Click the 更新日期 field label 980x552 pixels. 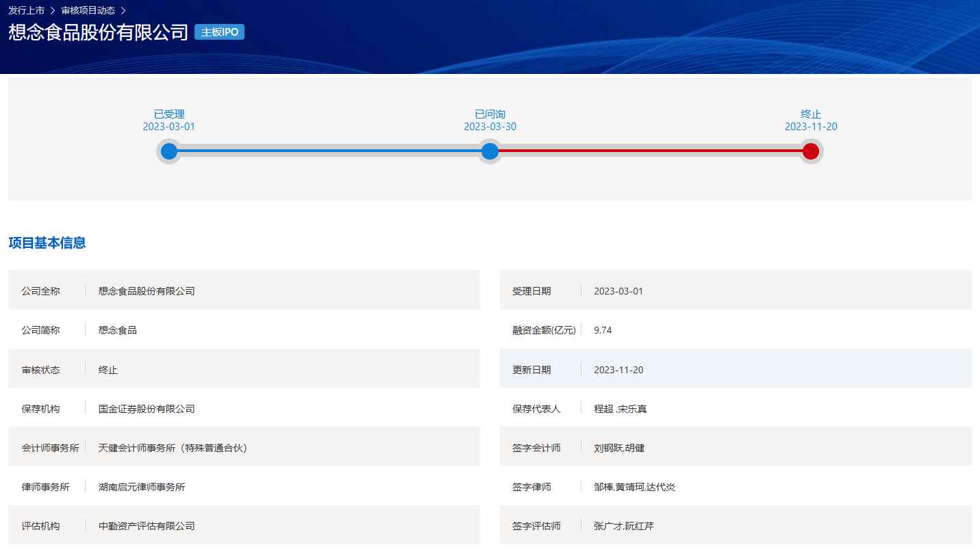(x=531, y=370)
